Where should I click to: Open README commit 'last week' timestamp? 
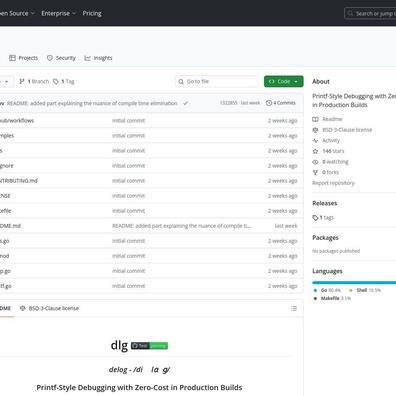coord(286,226)
